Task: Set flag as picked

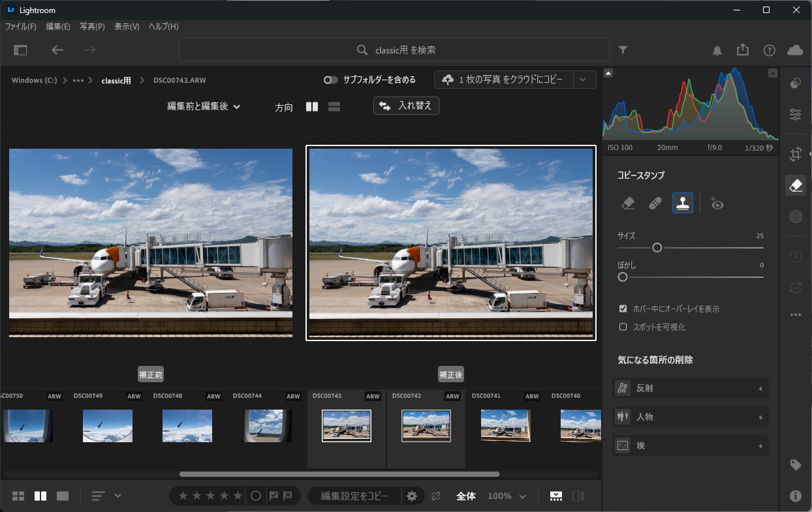Action: pos(274,496)
